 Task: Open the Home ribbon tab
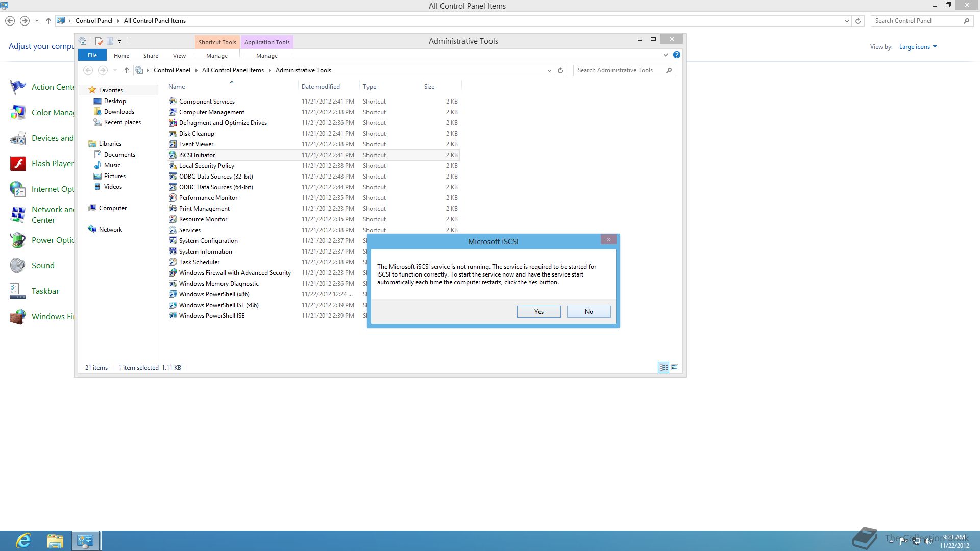click(121, 56)
